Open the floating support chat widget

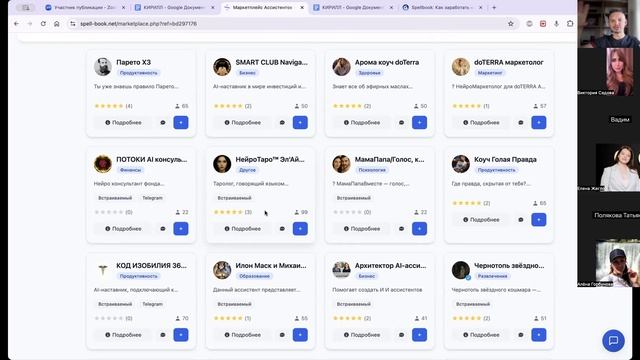point(613,340)
